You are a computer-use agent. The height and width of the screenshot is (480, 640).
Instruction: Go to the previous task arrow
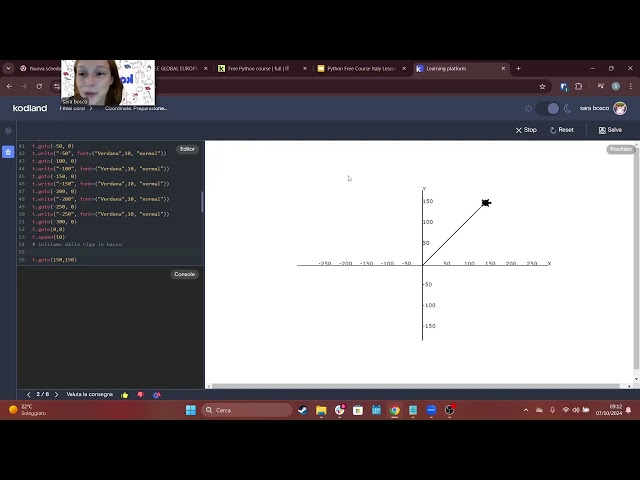[28, 395]
